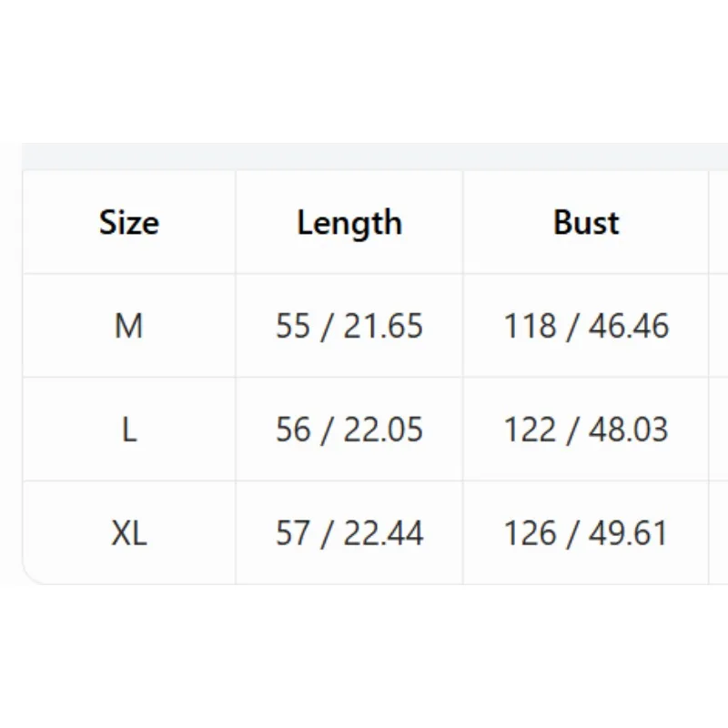
Task: Click the Length column header
Action: (x=349, y=222)
